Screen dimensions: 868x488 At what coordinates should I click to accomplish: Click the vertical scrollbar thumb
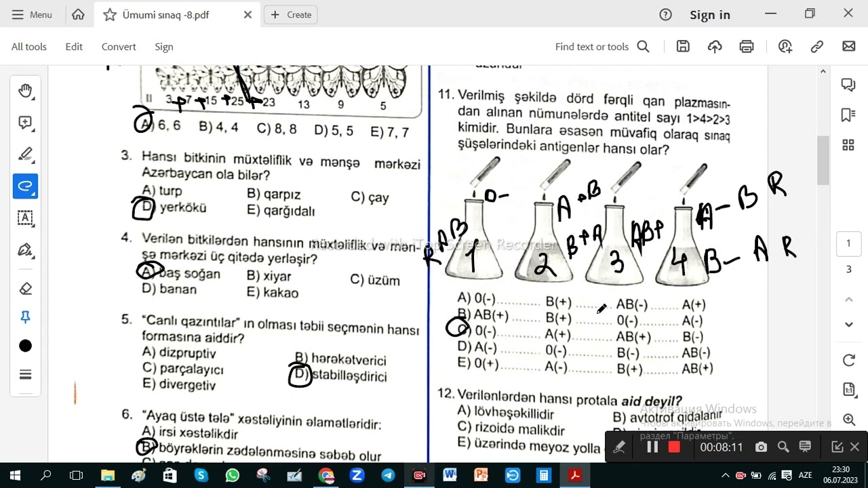point(823,161)
